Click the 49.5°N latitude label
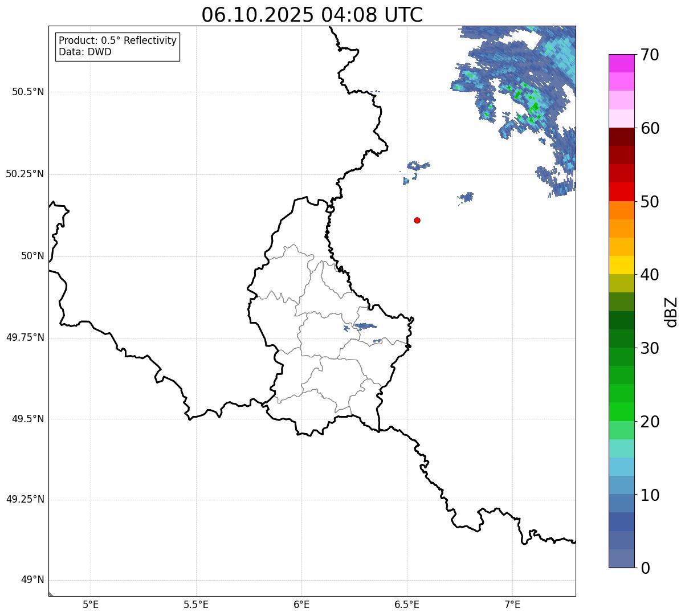Image resolution: width=685 pixels, height=616 pixels. click(28, 419)
